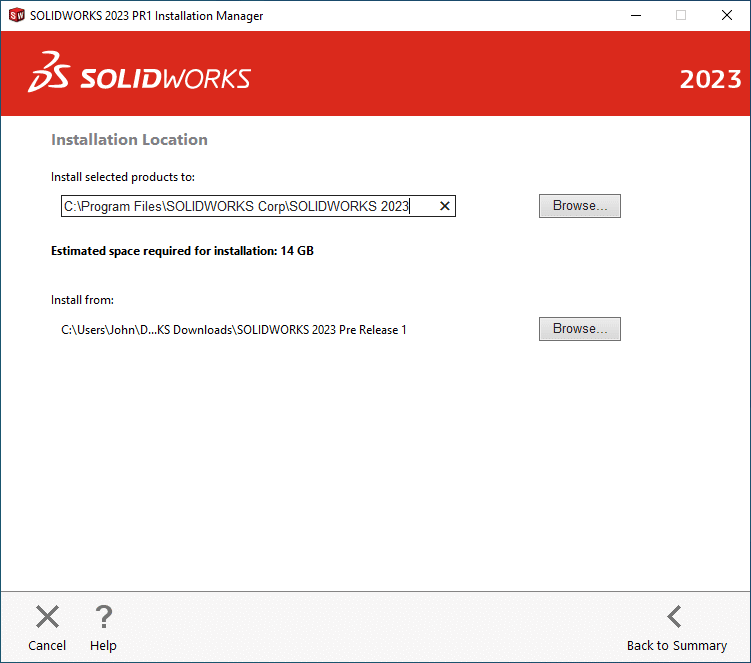
Task: Select the Install from path text
Action: point(234,330)
